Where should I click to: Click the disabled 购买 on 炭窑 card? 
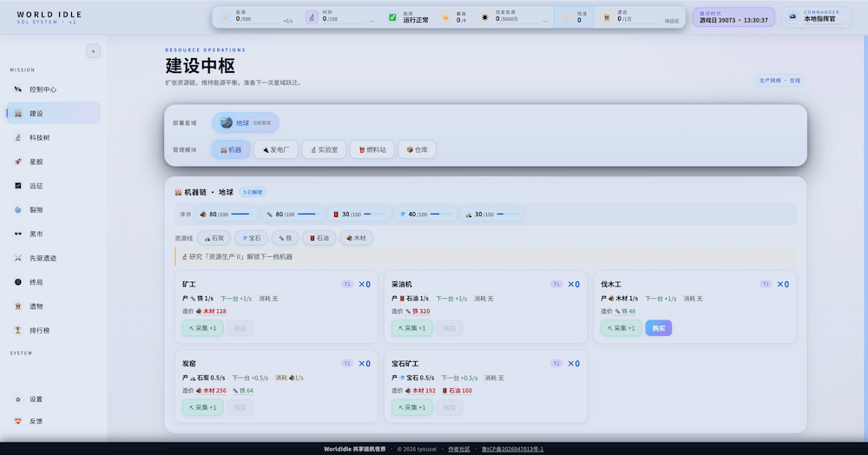point(240,407)
